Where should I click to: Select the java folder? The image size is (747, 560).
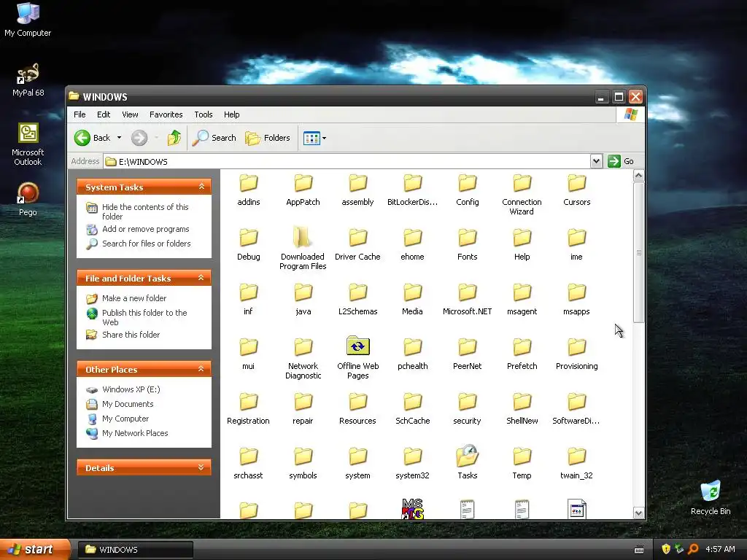[303, 300]
